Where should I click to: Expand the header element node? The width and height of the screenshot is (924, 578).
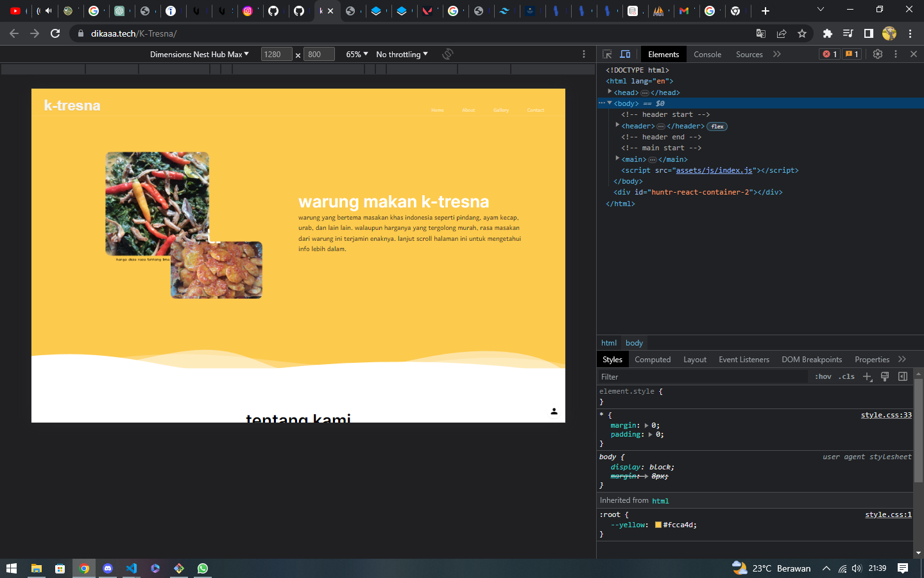click(x=617, y=125)
